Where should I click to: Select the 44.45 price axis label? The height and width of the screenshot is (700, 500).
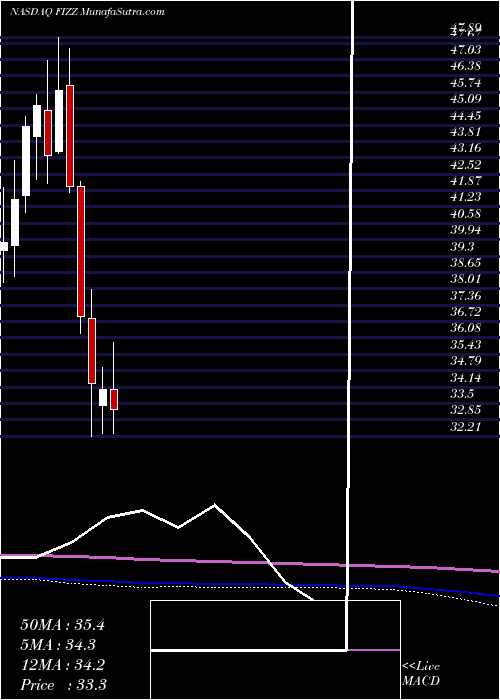465,115
